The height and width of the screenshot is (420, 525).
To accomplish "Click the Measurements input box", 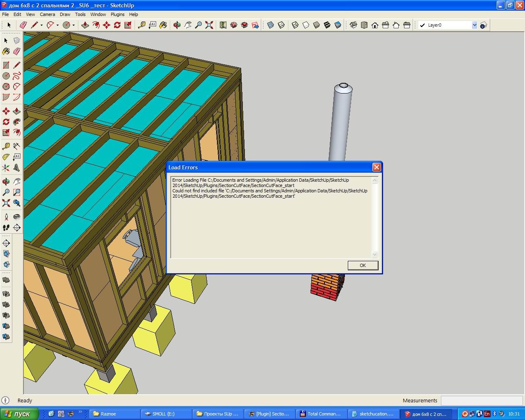I will pos(481,401).
